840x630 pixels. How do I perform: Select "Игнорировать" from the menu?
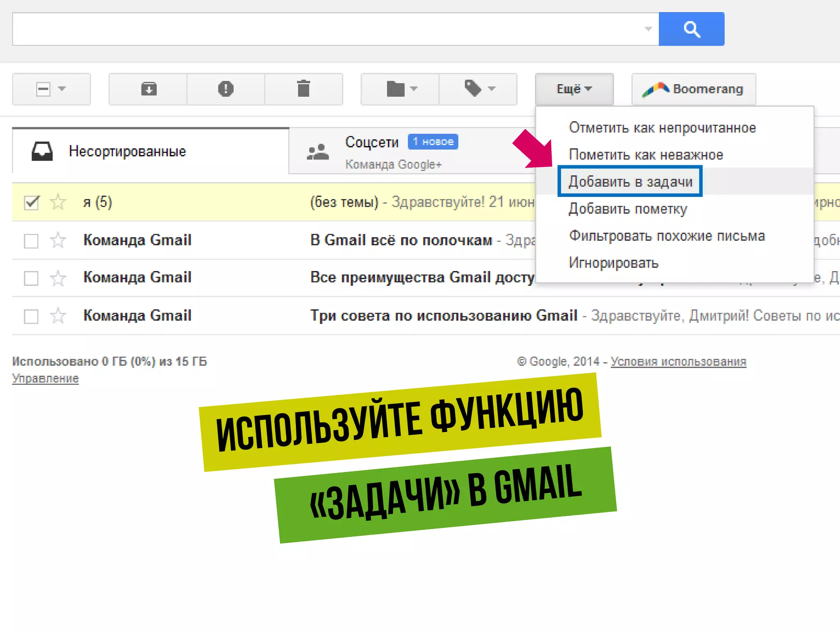coord(613,262)
